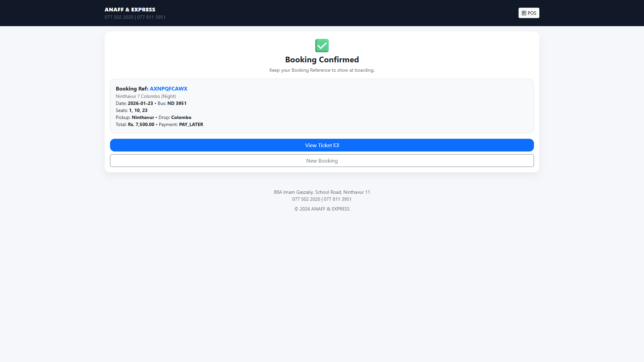Open the POS page button
The image size is (644, 362).
point(529,13)
